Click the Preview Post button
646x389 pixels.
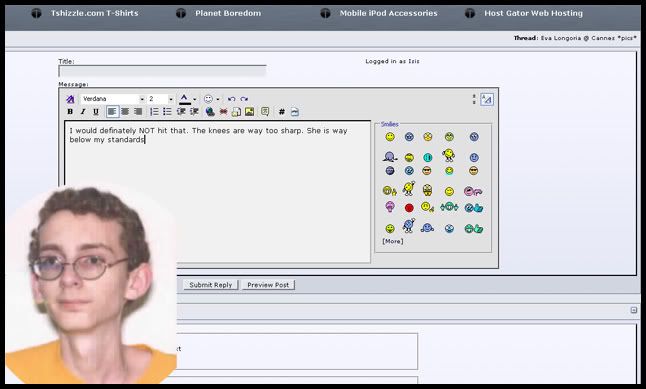pyautogui.click(x=268, y=285)
